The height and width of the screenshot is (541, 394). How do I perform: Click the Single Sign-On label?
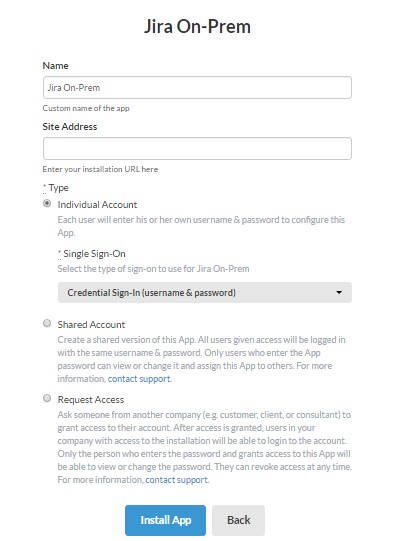pos(92,254)
